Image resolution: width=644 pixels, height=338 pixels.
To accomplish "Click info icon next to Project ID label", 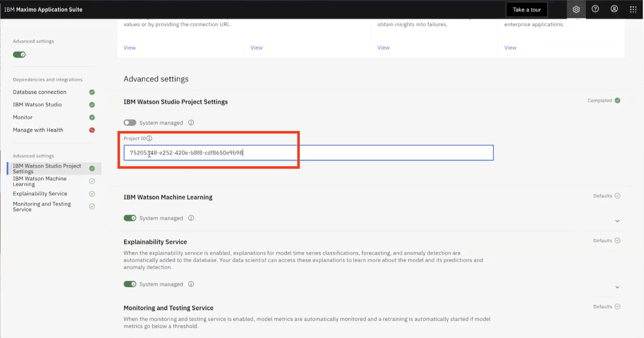I will click(x=149, y=138).
